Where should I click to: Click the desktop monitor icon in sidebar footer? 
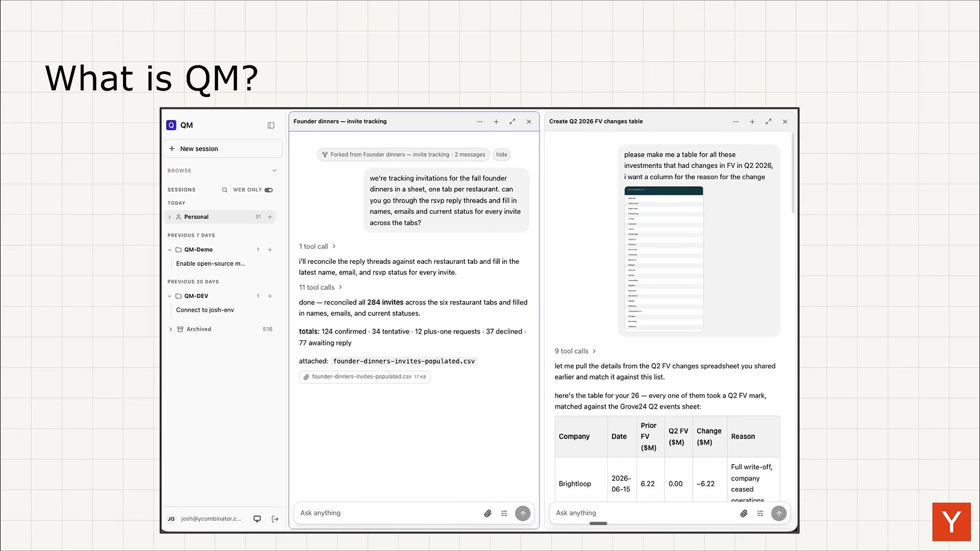tap(257, 519)
